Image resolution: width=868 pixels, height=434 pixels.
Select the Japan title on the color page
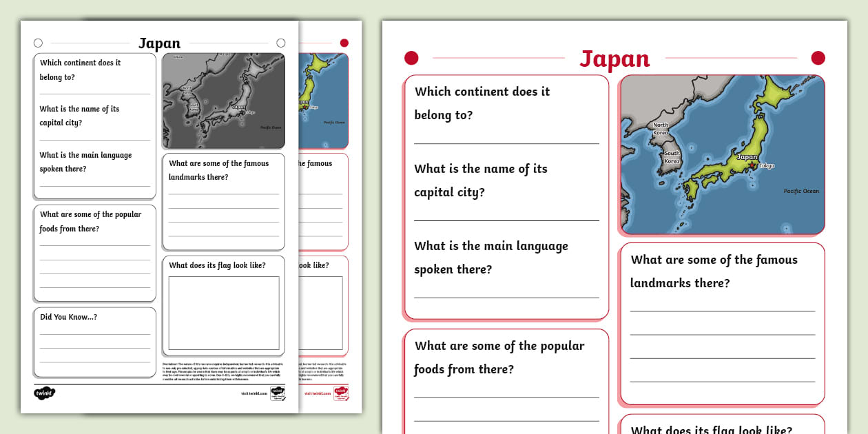tap(614, 59)
